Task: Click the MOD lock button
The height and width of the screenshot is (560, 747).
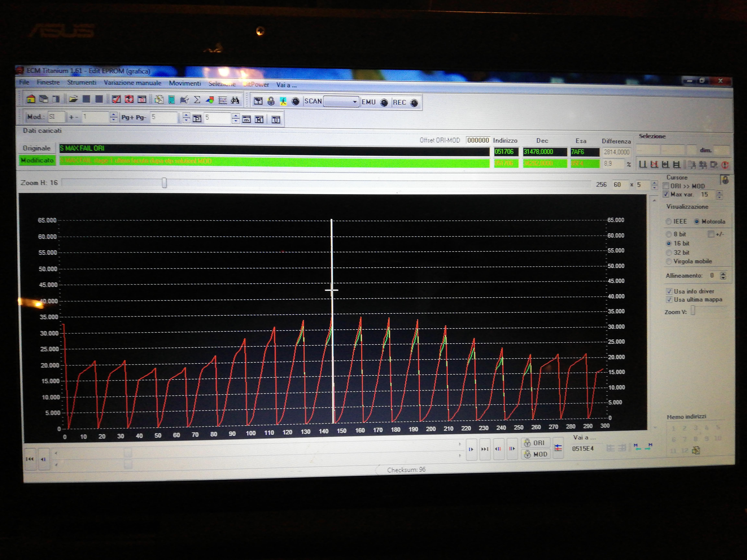Action: (x=535, y=454)
